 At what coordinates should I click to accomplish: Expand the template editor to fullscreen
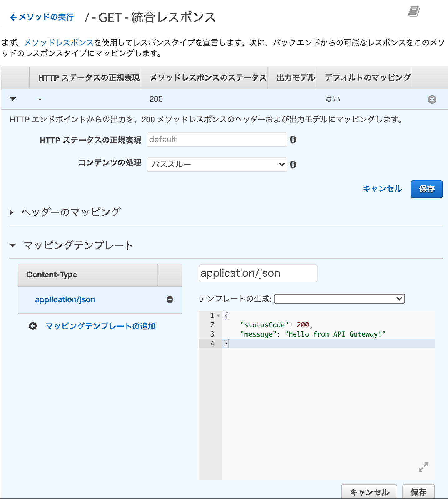click(x=423, y=467)
